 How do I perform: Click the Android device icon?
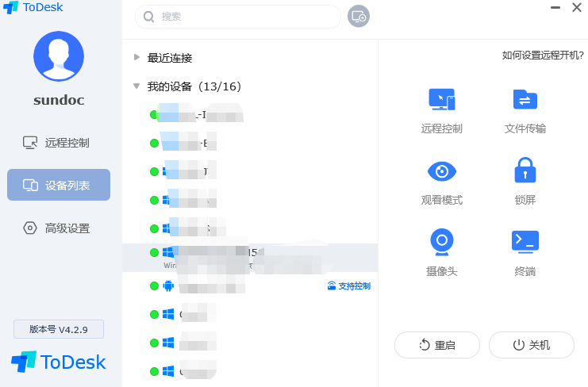[168, 286]
